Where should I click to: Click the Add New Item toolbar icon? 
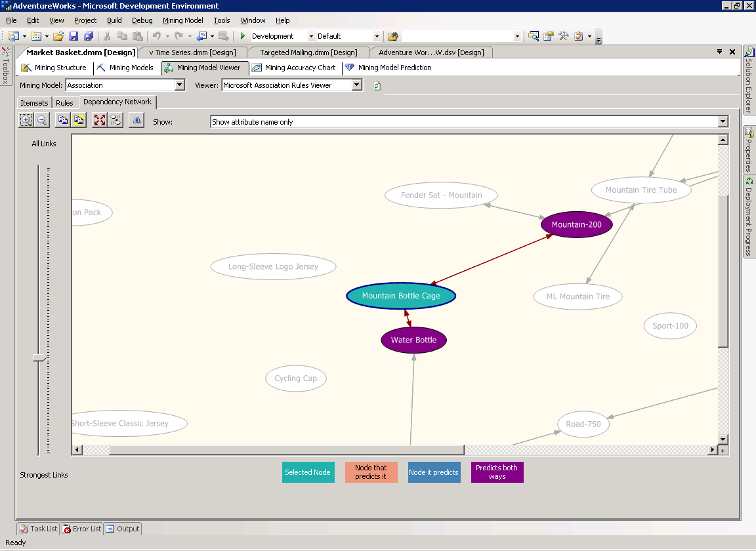point(36,36)
